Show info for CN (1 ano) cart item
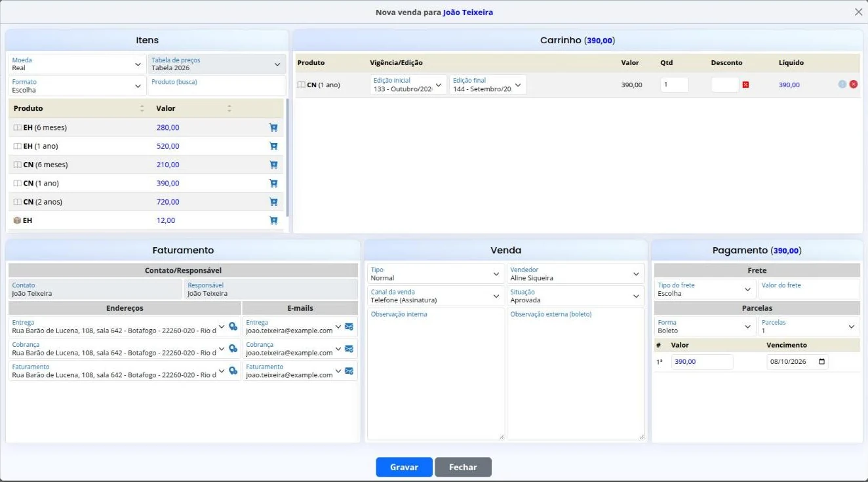Viewport: 868px width, 482px height. 842,85
